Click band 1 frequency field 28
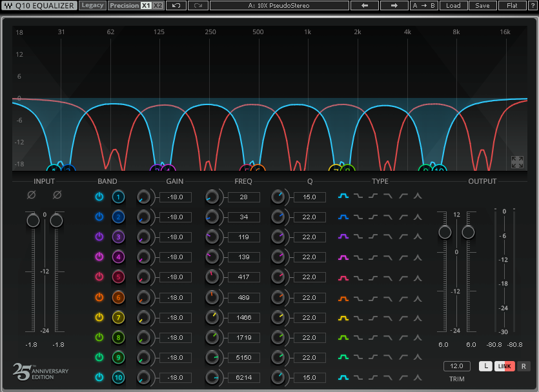Screen dimensions: 539x392 (x=244, y=197)
